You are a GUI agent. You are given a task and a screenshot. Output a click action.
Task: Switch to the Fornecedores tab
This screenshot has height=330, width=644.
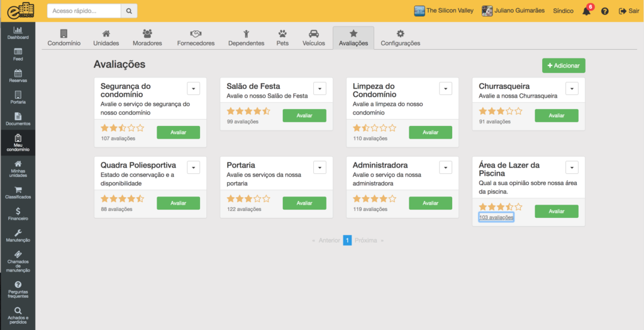click(196, 38)
